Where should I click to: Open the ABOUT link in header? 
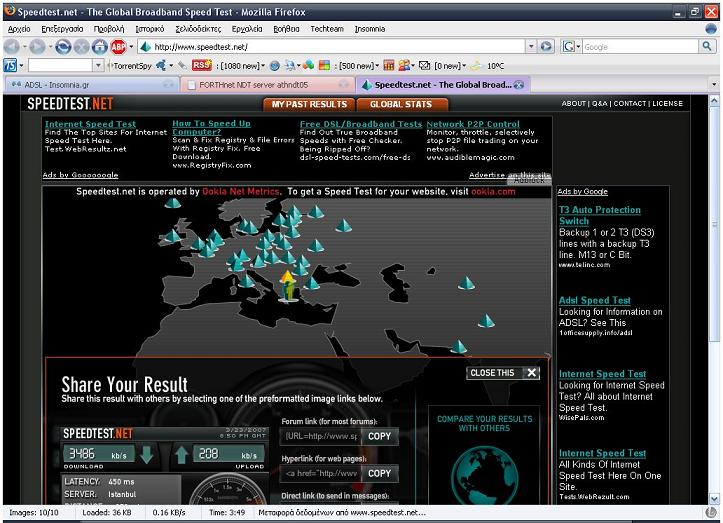tap(573, 104)
